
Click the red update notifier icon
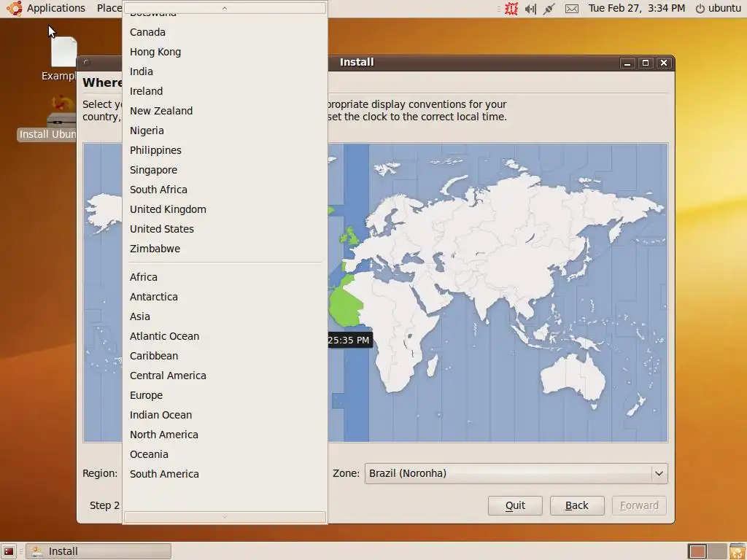(x=511, y=8)
